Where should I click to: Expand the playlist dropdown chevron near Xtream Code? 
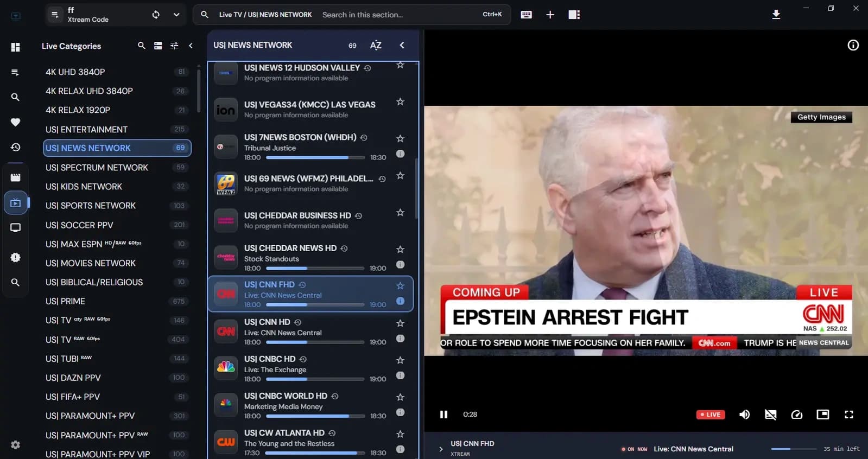tap(176, 15)
